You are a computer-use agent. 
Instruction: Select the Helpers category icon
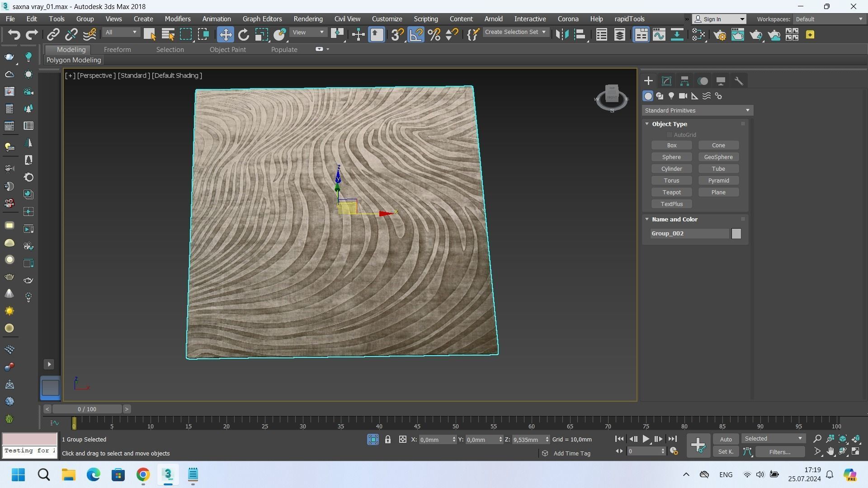tap(695, 96)
